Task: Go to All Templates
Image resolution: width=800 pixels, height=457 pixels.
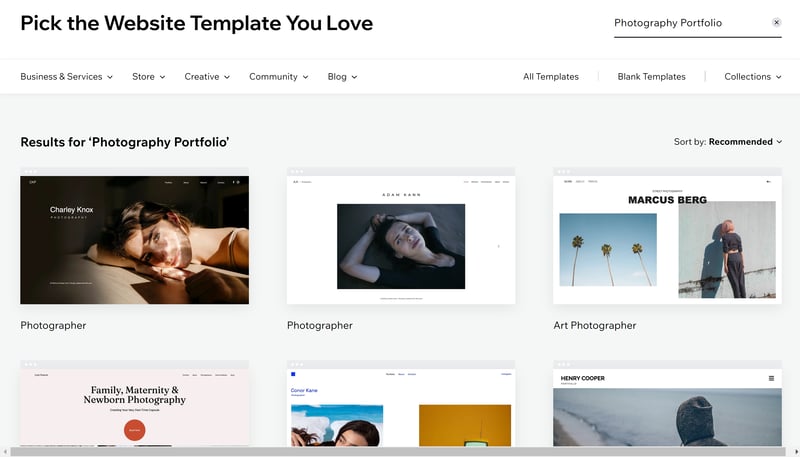Action: [551, 77]
